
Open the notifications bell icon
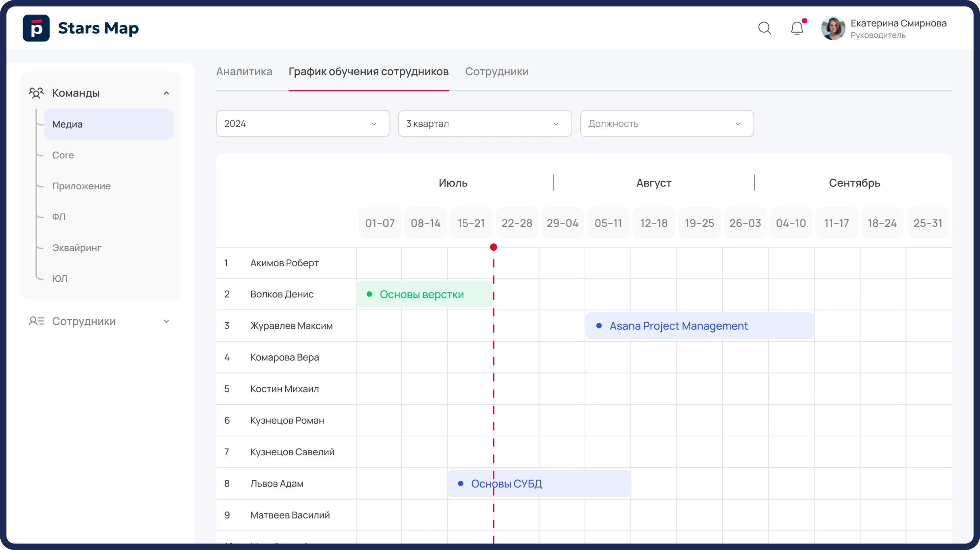tap(797, 28)
